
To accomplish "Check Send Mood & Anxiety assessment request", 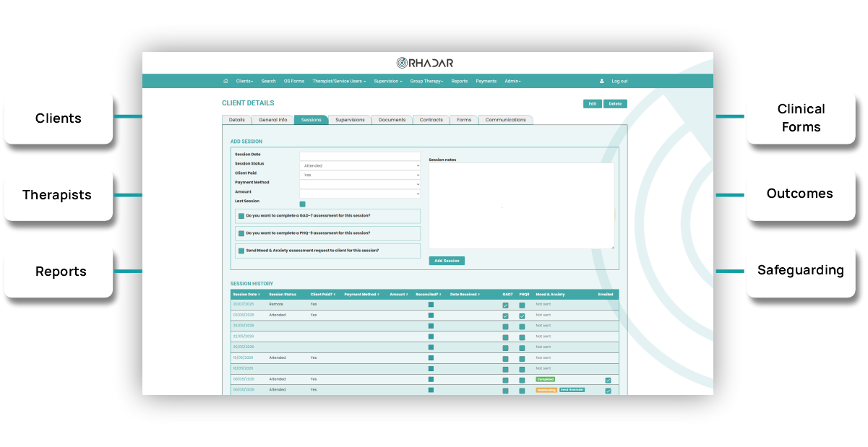I will click(x=241, y=251).
